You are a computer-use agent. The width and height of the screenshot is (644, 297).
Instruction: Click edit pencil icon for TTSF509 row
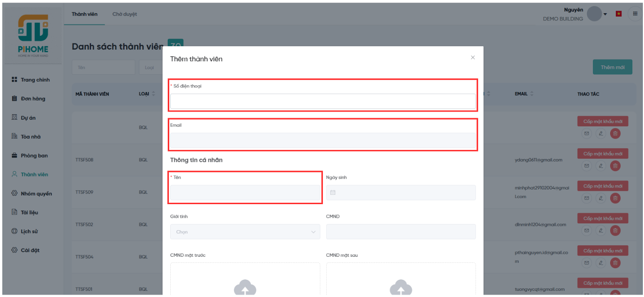[x=601, y=198]
